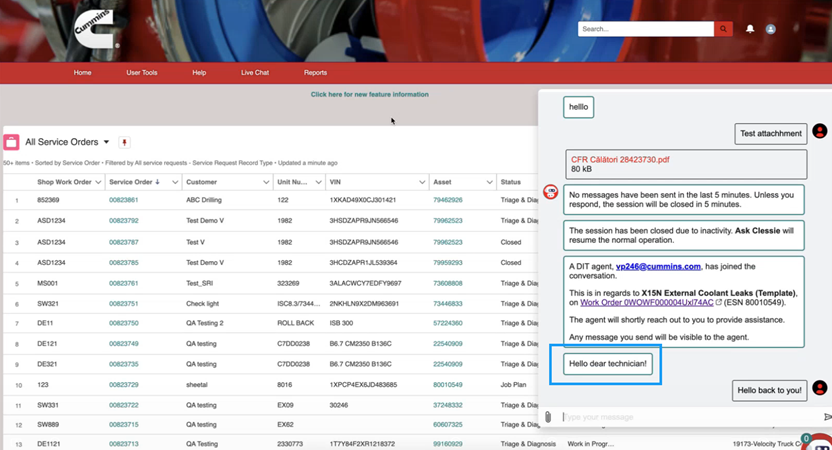Click unit number ROLL BACK cell
The image size is (832, 450).
point(296,323)
